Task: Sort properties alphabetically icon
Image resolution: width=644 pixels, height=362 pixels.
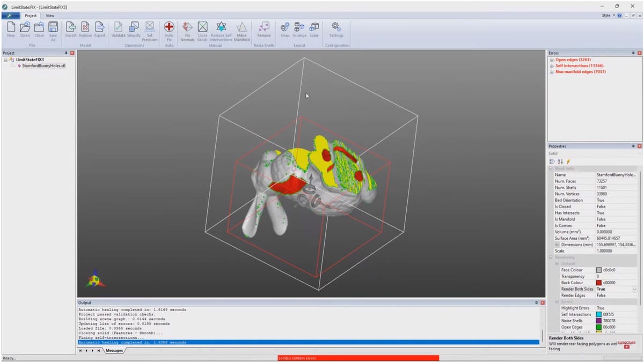Action: [560, 161]
